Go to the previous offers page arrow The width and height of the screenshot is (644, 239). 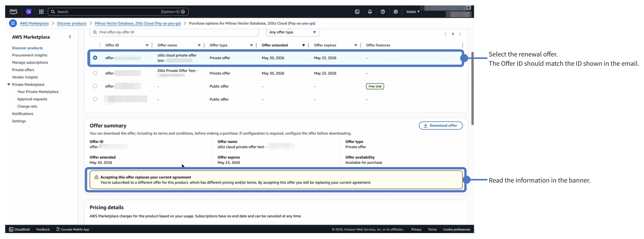point(445,34)
